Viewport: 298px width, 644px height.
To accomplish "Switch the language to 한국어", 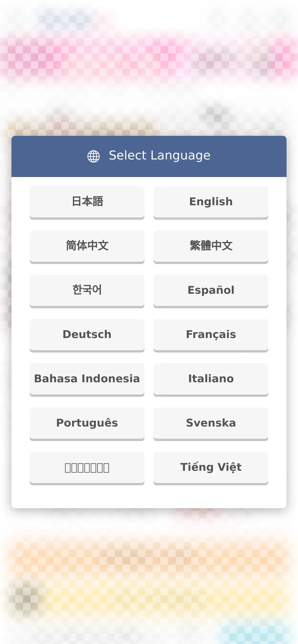I will [87, 291].
